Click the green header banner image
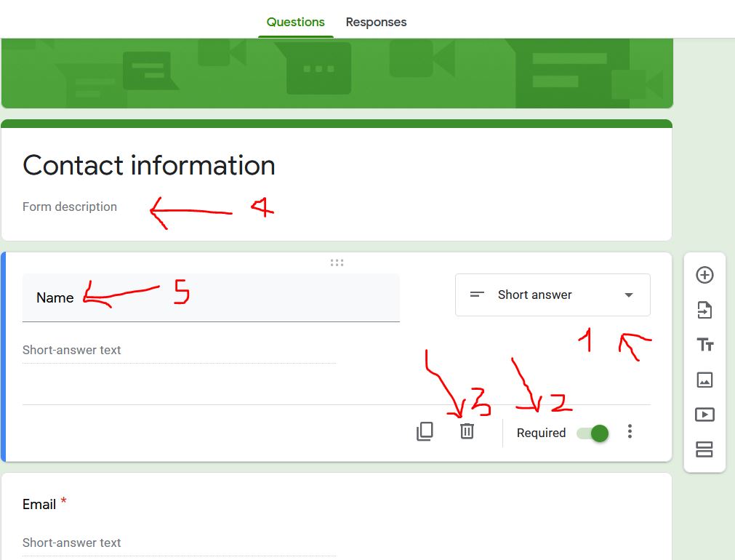 click(x=337, y=73)
